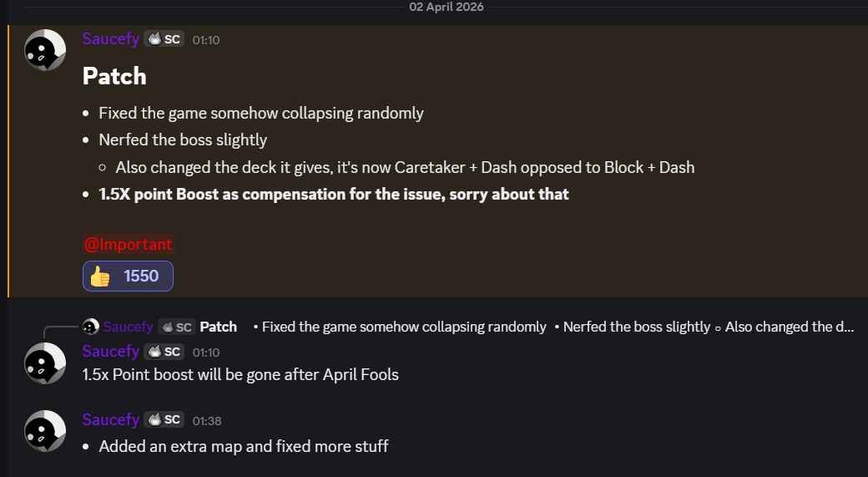Click the SC tag inside the reply preview
The height and width of the screenshot is (477, 868).
[176, 327]
